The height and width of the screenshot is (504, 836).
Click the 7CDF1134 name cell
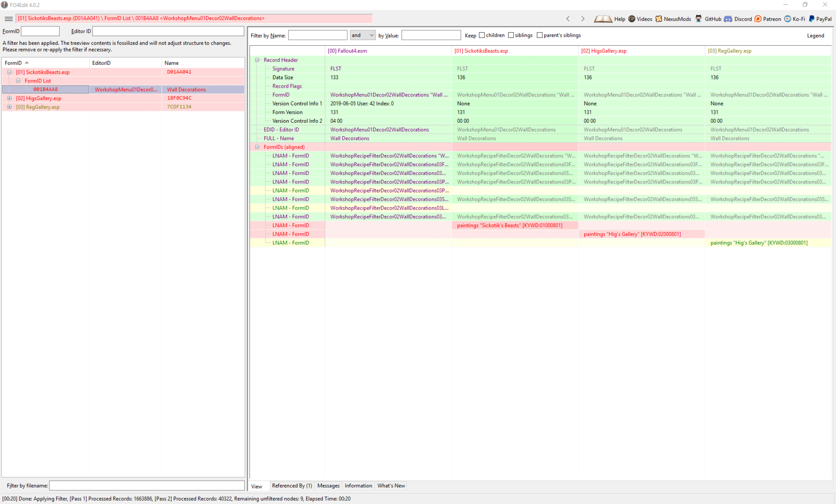pos(179,107)
